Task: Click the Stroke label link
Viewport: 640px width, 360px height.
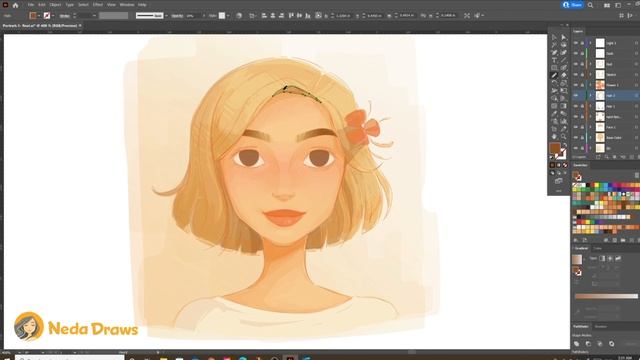Action: [x=64, y=16]
